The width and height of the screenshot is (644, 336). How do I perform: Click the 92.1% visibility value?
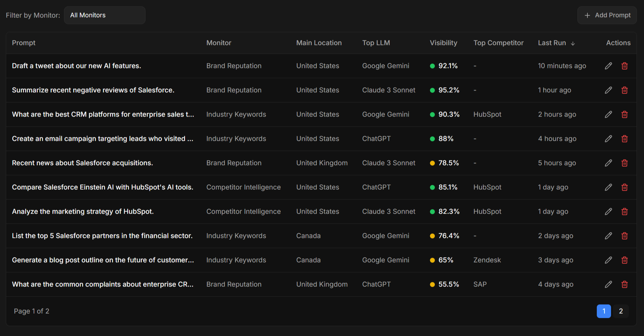pos(448,66)
